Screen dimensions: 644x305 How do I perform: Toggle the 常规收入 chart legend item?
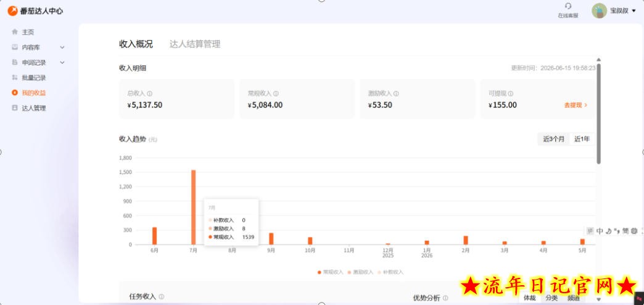tap(330, 272)
